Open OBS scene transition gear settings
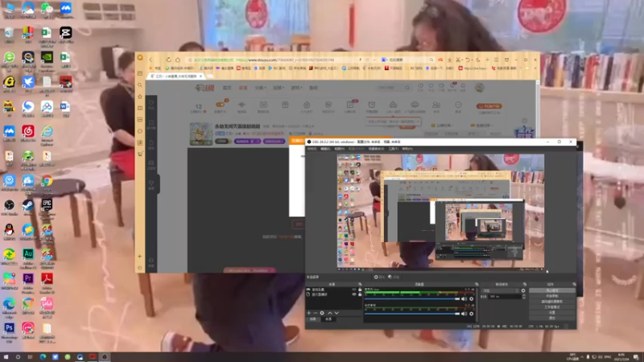 click(x=523, y=290)
